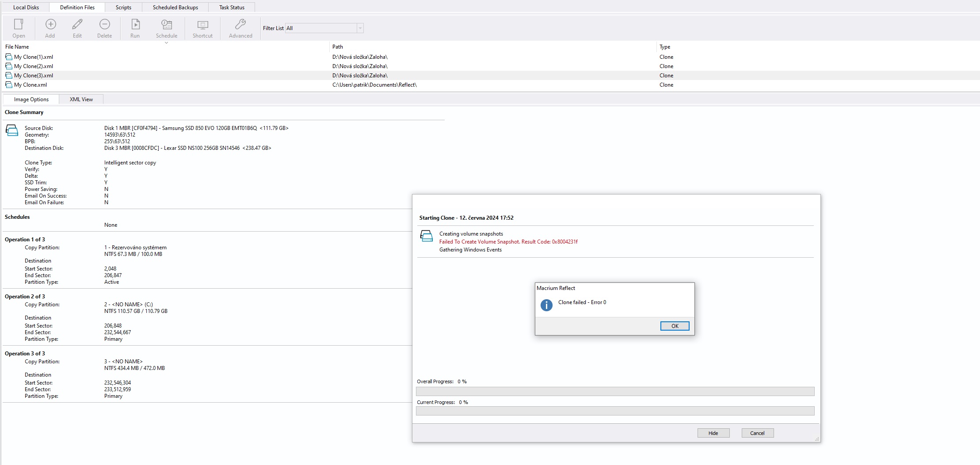
Task: Click the Hide button
Action: (713, 433)
